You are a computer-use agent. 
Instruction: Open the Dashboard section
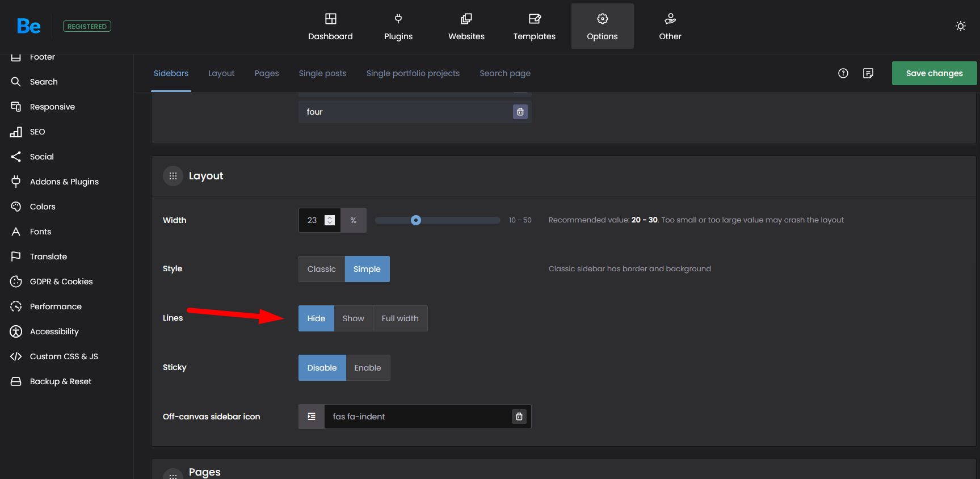coord(330,26)
